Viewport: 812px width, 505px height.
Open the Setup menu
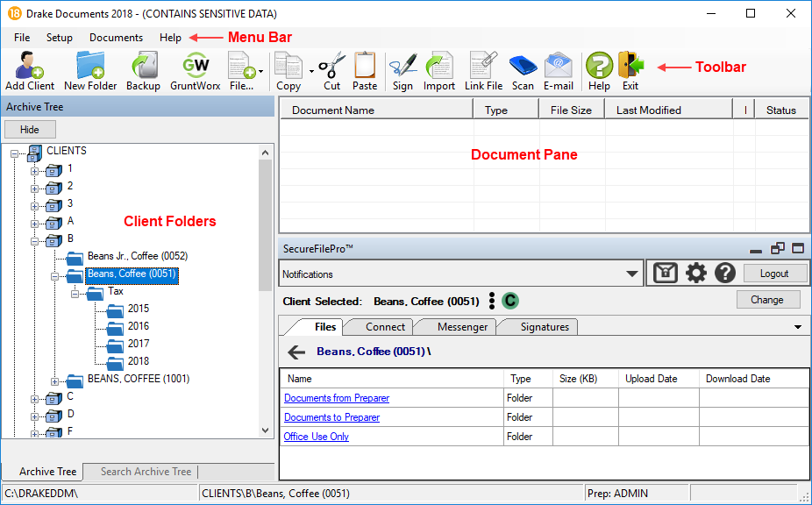[59, 38]
